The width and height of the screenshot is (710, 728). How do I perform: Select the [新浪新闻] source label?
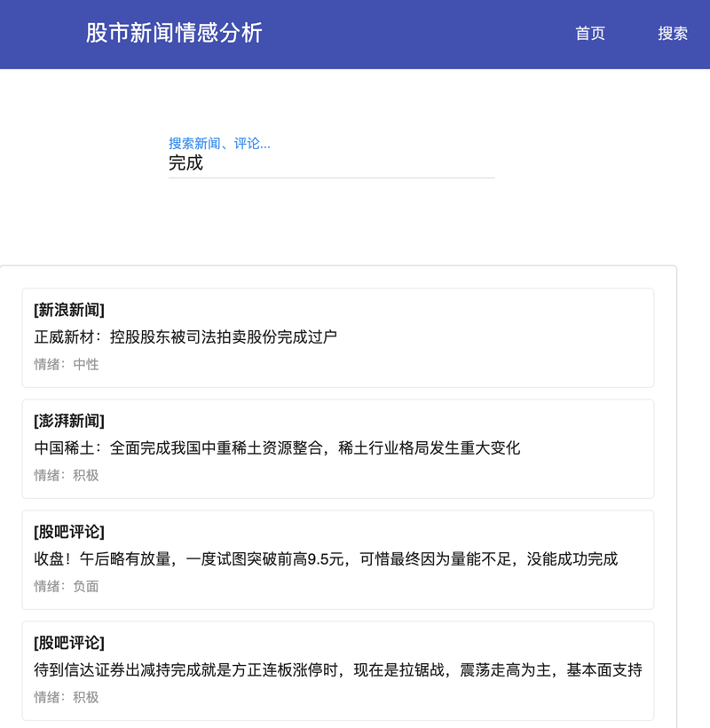click(69, 310)
